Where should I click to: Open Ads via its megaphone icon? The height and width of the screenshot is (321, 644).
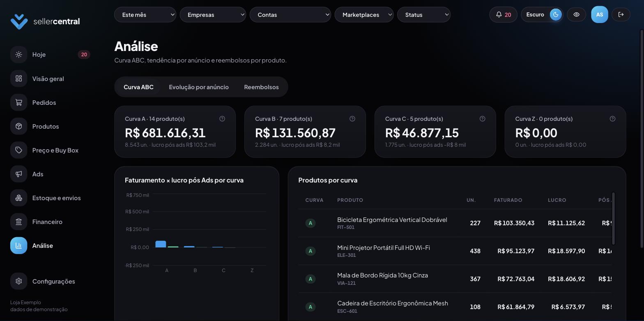click(18, 174)
